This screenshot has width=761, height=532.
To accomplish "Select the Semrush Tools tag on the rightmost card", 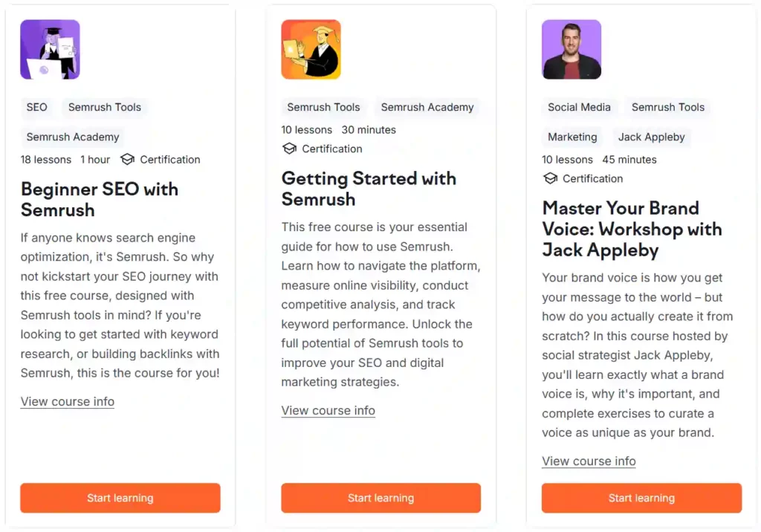I will coord(667,107).
